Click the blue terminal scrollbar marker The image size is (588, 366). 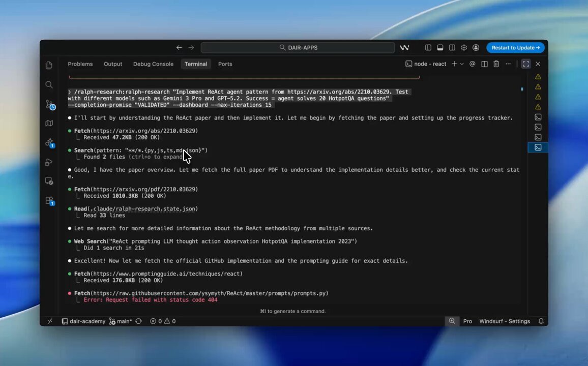click(522, 89)
